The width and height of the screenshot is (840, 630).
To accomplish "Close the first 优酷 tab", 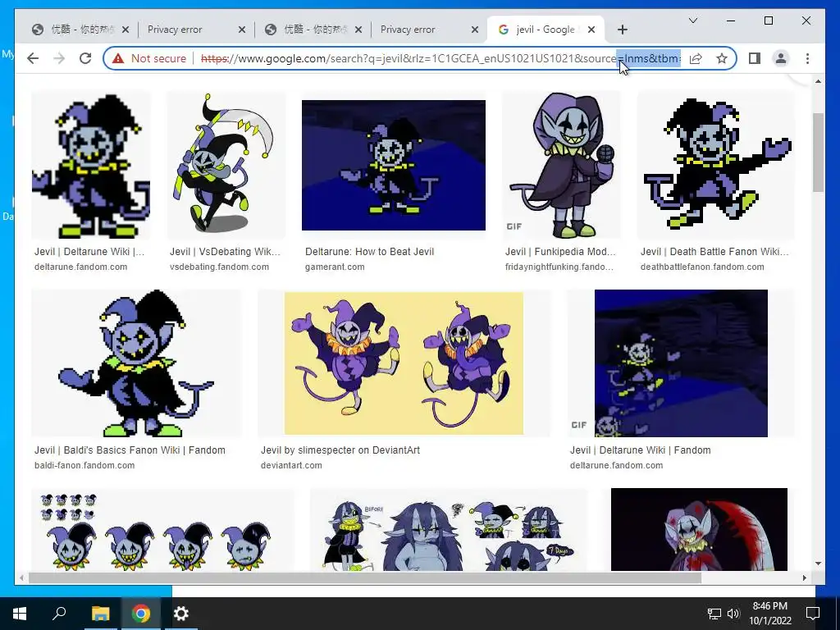I will coord(126,30).
